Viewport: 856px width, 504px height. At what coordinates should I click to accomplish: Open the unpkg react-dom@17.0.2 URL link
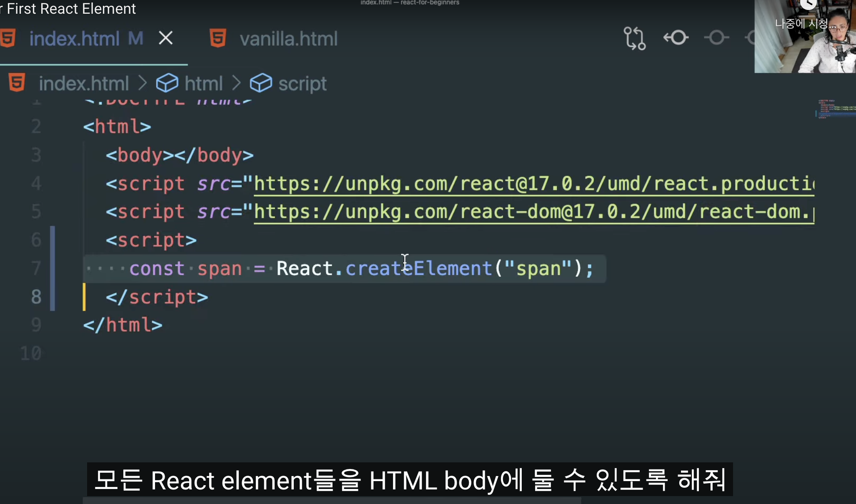533,212
